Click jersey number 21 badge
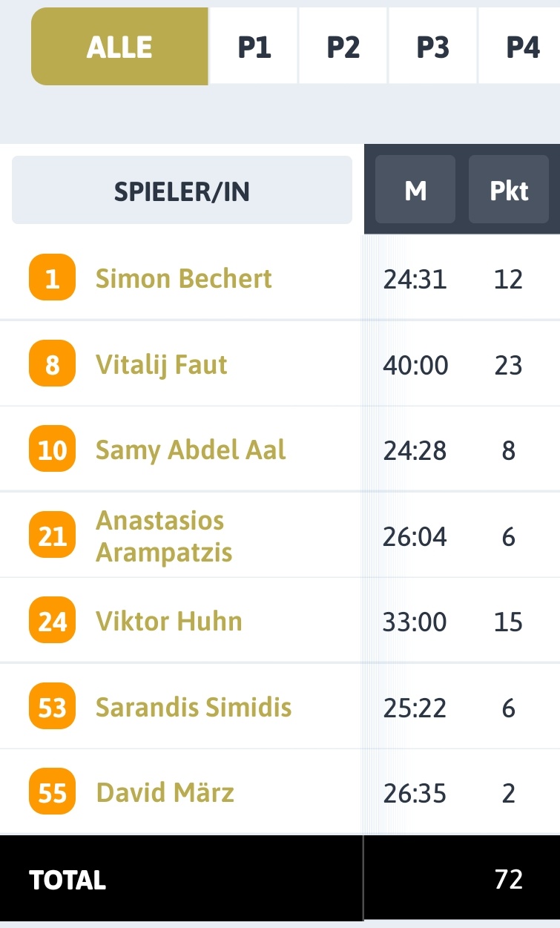 point(53,535)
